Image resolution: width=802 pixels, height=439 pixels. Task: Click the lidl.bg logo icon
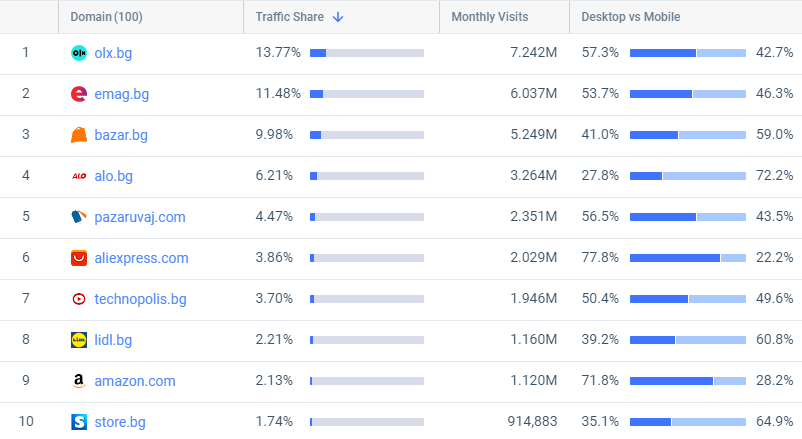(79, 340)
